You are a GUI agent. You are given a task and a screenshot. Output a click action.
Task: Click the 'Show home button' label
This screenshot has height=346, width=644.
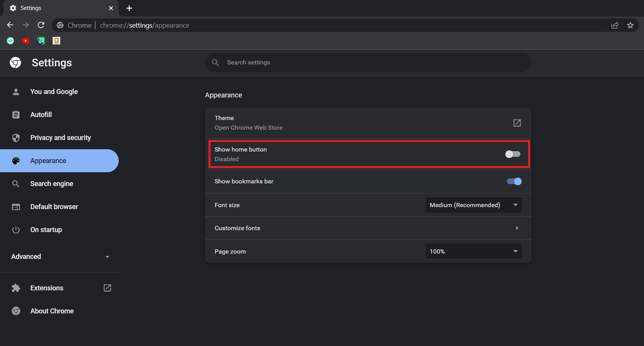point(240,150)
